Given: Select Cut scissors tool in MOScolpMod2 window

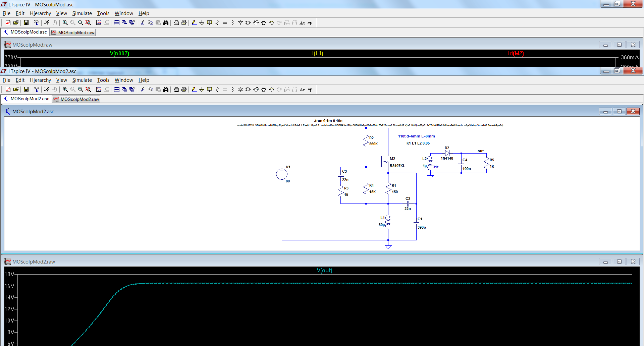Looking at the screenshot, I should pos(143,90).
